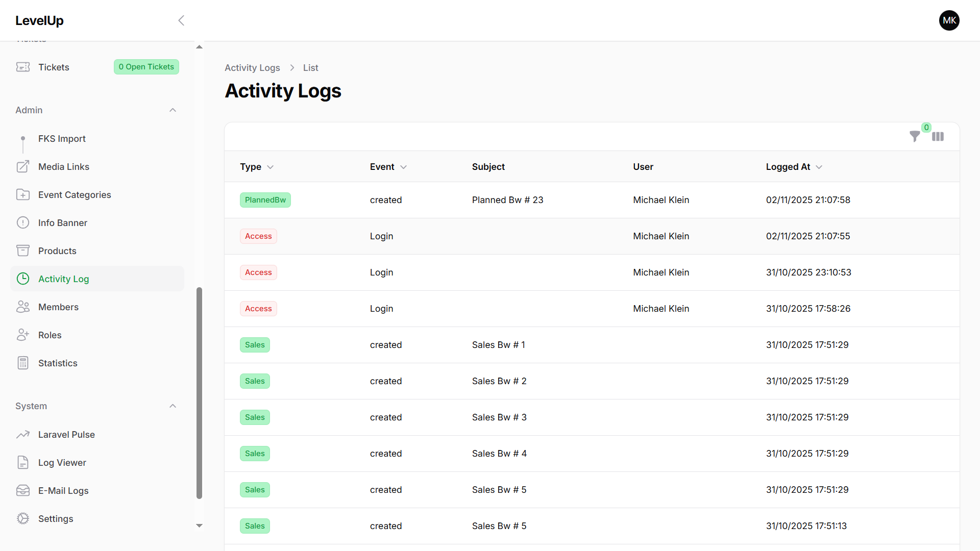Open the table filter funnel icon
This screenshot has width=980, height=551.
point(915,137)
